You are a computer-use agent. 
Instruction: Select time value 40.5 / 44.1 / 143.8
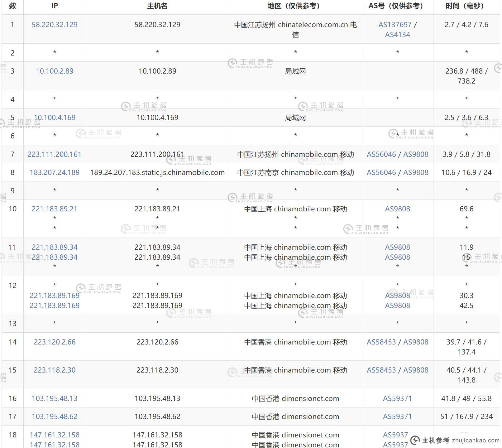tap(466, 375)
